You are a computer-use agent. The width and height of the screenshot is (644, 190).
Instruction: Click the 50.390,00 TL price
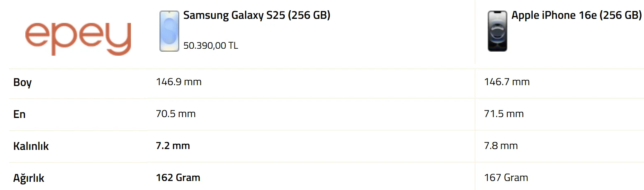(210, 45)
